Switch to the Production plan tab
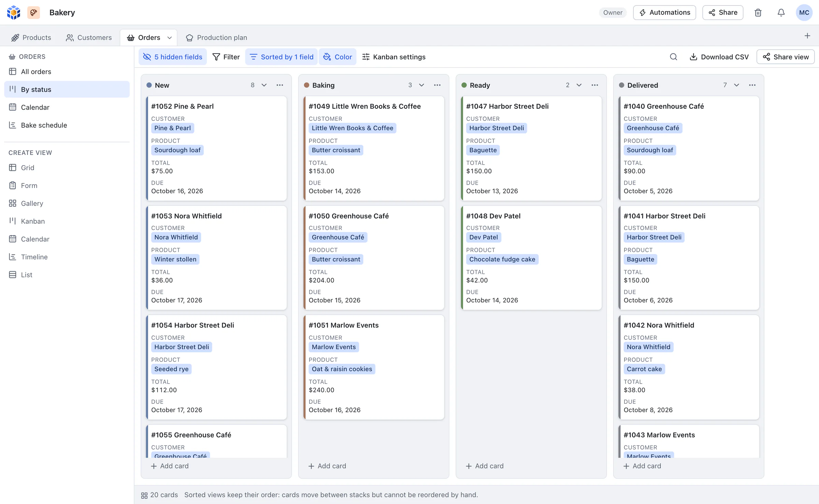Screen dimensions: 819x504 click(216, 38)
